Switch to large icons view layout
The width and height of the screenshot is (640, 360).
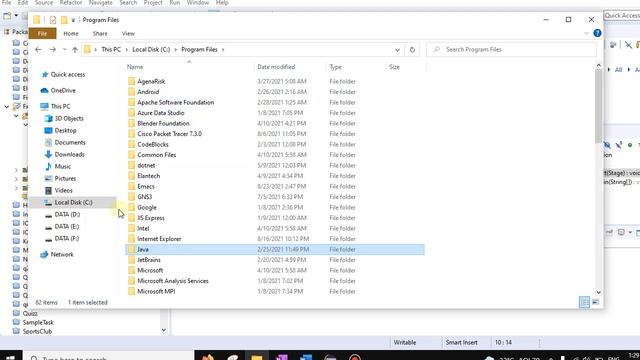point(596,302)
